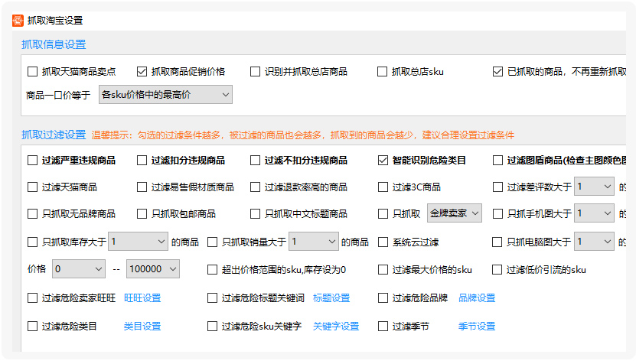Click the orange 温馨提示 warning text
The width and height of the screenshot is (636, 364).
point(302,135)
